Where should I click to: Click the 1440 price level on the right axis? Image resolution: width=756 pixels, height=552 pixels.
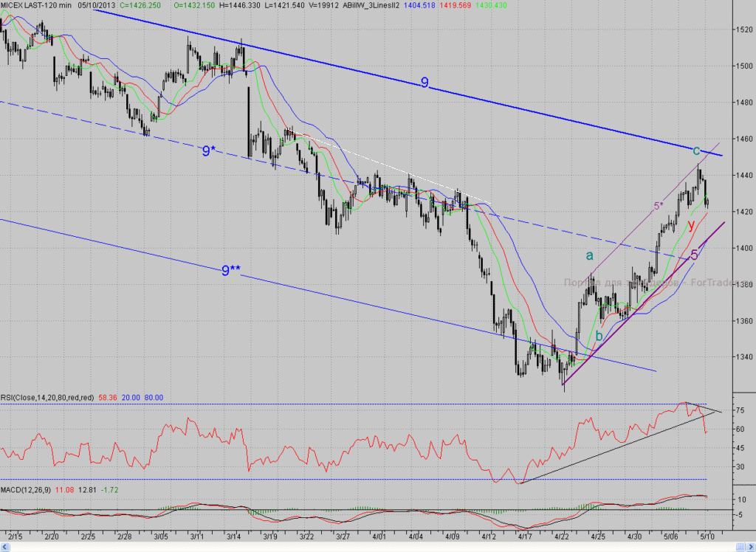(x=744, y=176)
